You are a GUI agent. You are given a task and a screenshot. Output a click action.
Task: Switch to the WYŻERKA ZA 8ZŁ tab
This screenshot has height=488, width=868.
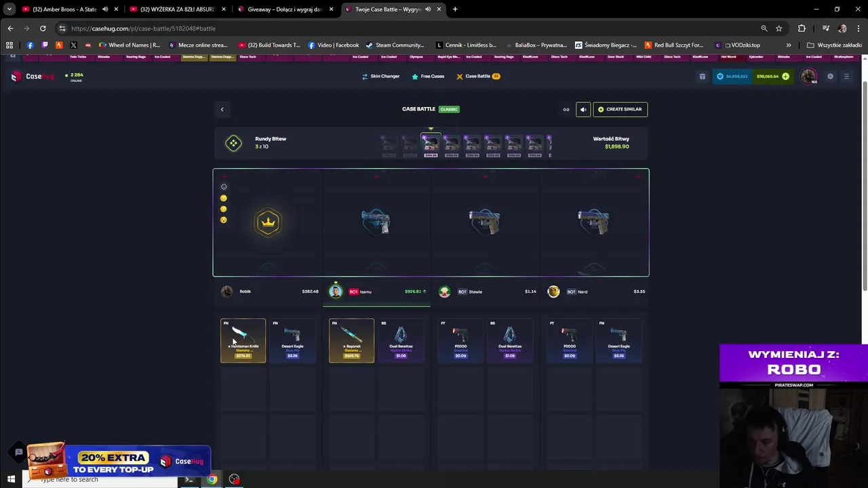coord(177,9)
